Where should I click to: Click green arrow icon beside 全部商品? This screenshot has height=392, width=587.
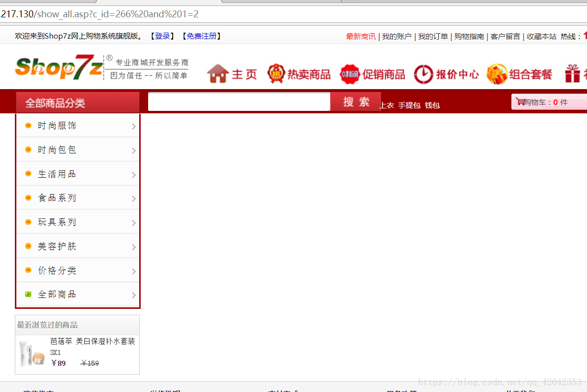[28, 294]
